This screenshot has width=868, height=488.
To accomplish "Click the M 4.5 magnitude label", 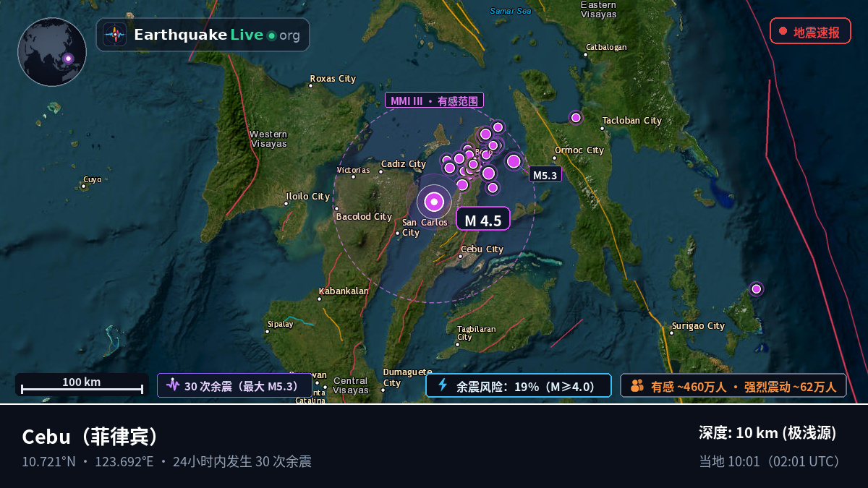I will 483,219.
